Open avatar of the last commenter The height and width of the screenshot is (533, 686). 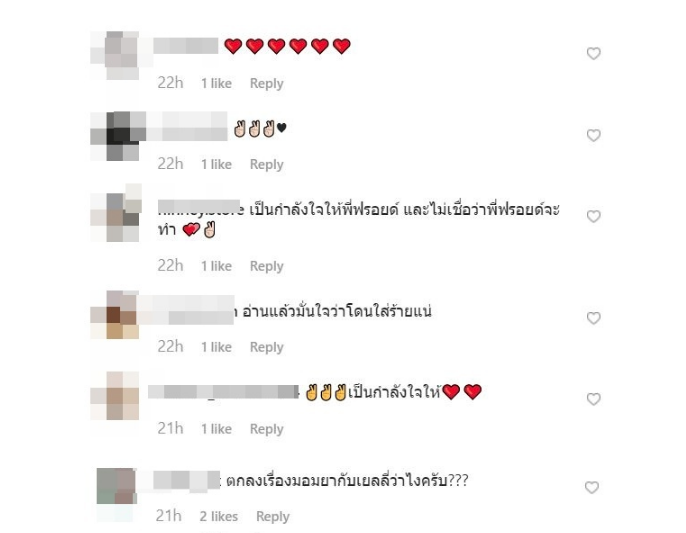click(116, 487)
